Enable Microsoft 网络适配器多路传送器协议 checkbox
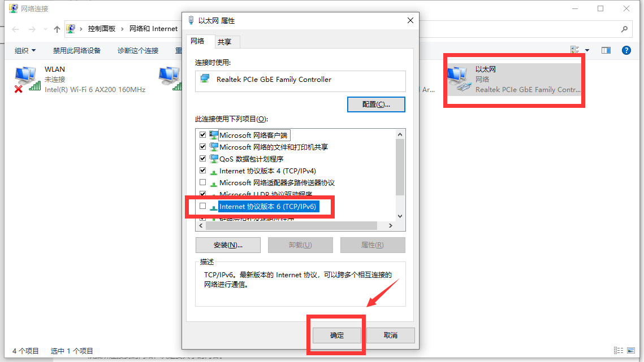 tap(202, 182)
